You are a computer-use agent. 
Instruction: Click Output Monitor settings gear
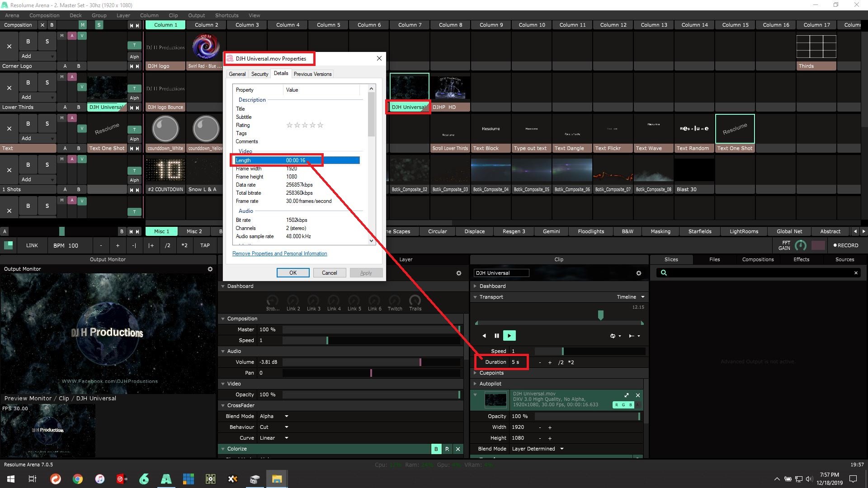pos(210,269)
